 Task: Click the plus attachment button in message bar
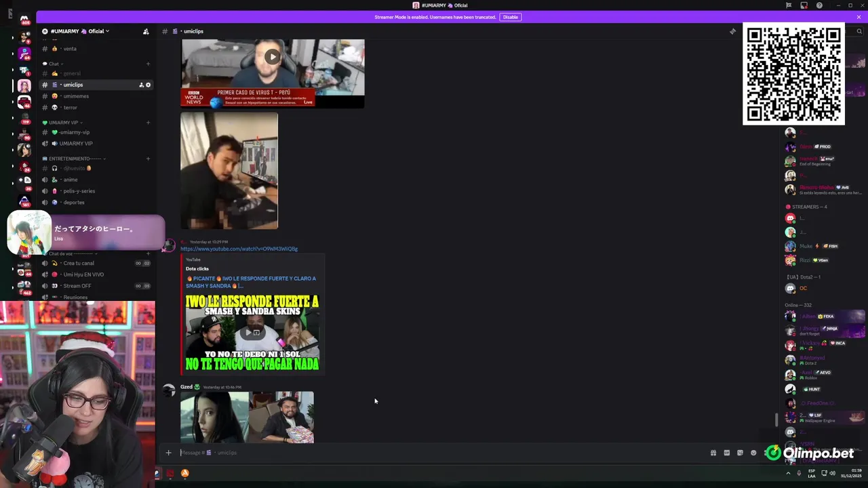coord(168,453)
